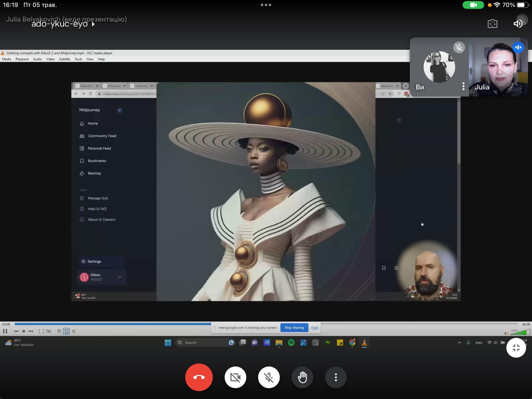Screen dimensions: 532x399
Task: Skip to the next media in VLC
Action: coord(31,331)
